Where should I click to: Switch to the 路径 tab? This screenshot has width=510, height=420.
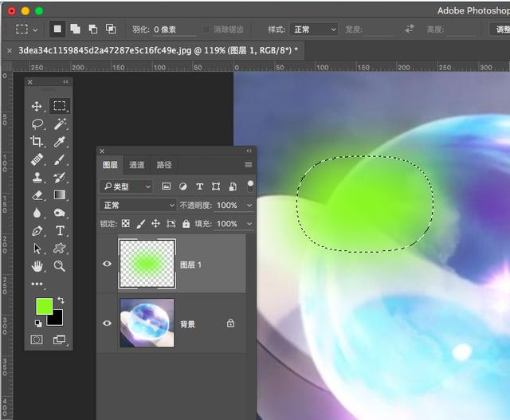(164, 165)
